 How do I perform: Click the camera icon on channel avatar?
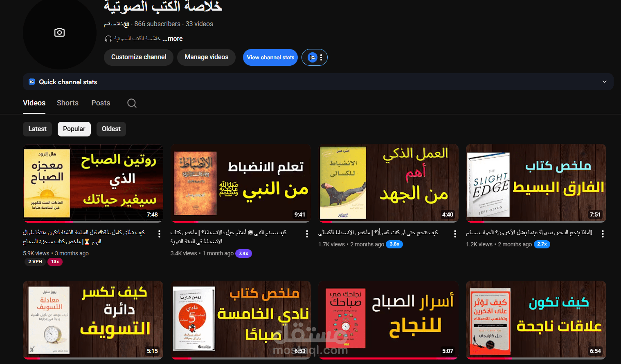point(59,32)
